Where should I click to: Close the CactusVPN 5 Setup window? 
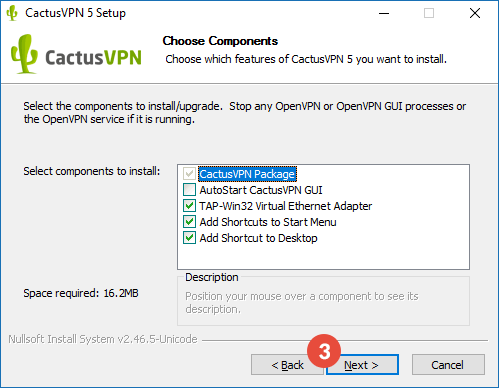click(475, 13)
